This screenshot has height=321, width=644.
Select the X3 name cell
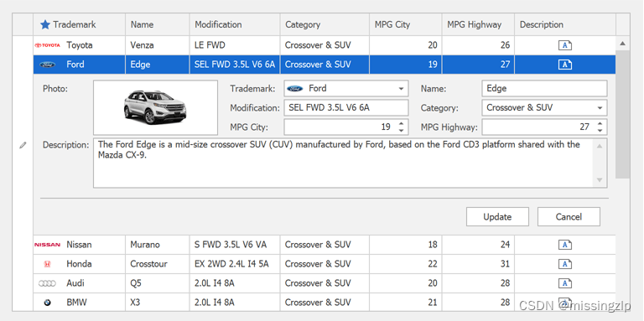(x=158, y=303)
